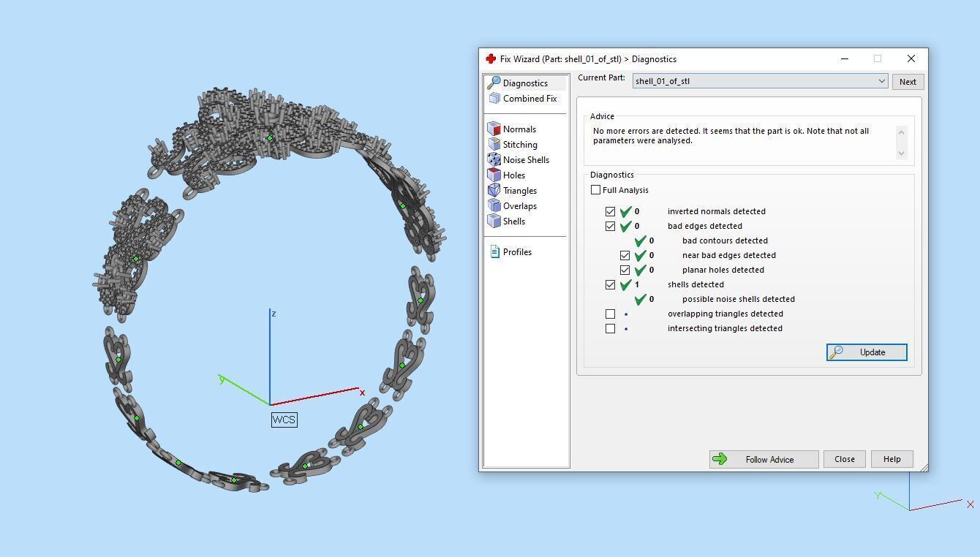This screenshot has height=557, width=980.
Task: Click the Next button
Action: pos(908,82)
